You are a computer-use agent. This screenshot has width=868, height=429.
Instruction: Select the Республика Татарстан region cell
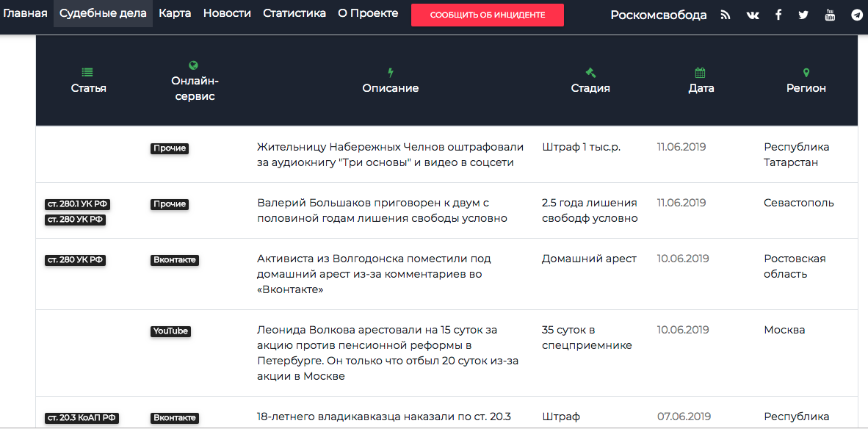[x=797, y=154]
